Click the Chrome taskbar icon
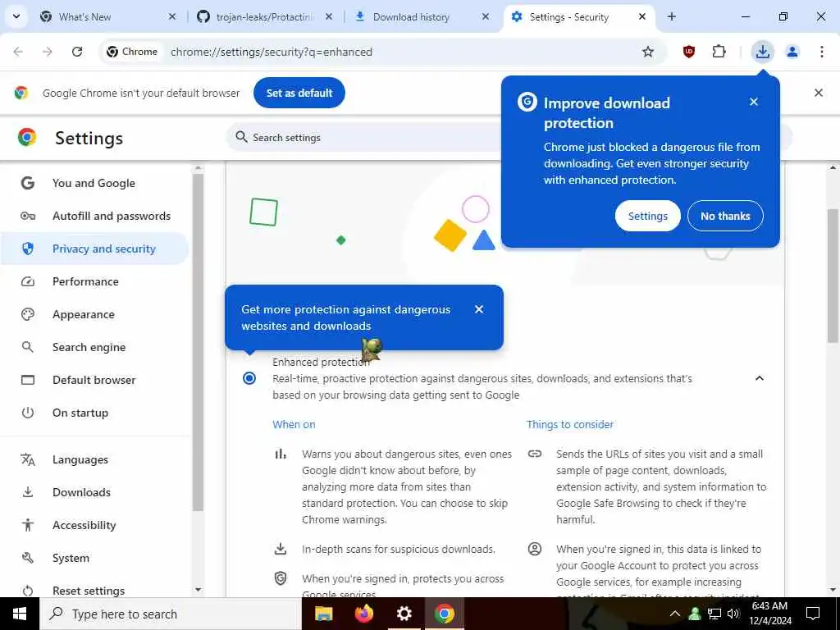Image resolution: width=840 pixels, height=630 pixels. pyautogui.click(x=444, y=614)
